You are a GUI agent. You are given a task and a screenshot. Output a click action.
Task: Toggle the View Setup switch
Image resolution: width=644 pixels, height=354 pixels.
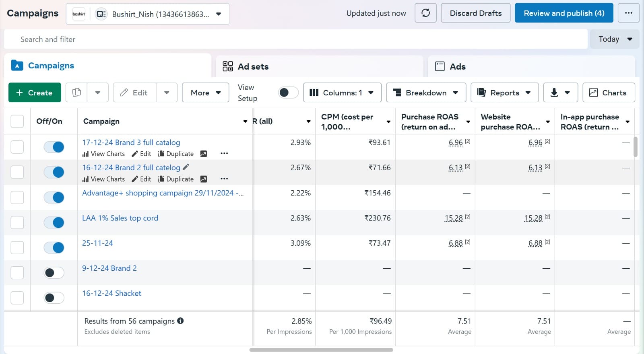point(288,93)
